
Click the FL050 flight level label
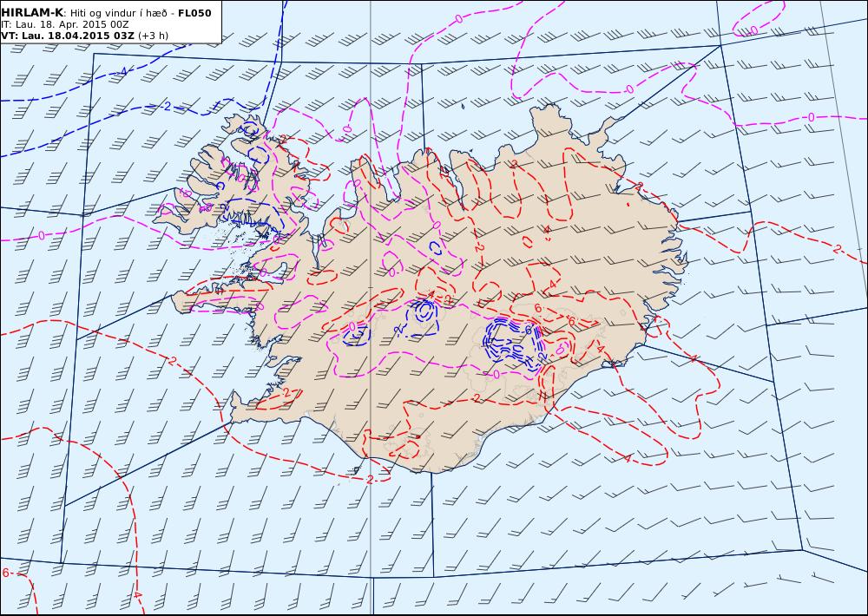194,12
